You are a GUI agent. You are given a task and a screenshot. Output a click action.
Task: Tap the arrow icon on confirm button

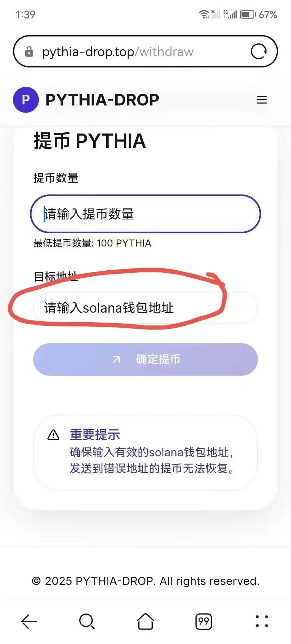coord(117,359)
